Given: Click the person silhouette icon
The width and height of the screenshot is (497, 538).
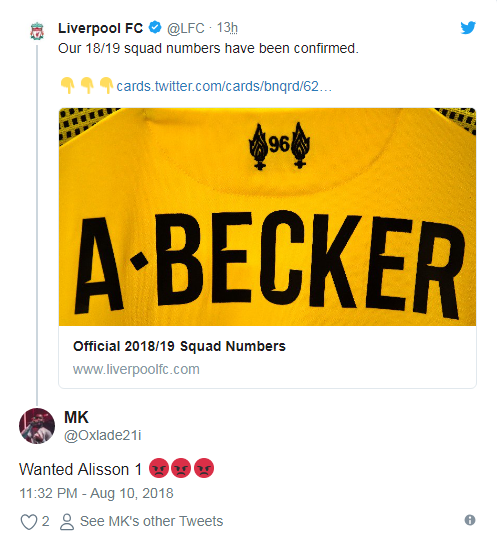Looking at the screenshot, I should [67, 522].
